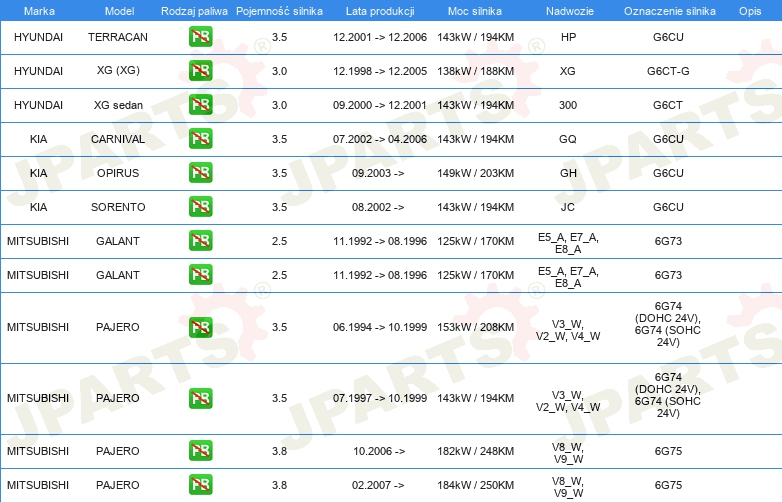This screenshot has height=502, width=782.
Task: Click production years 12.1998 -> 12.2005
Action: (x=380, y=71)
